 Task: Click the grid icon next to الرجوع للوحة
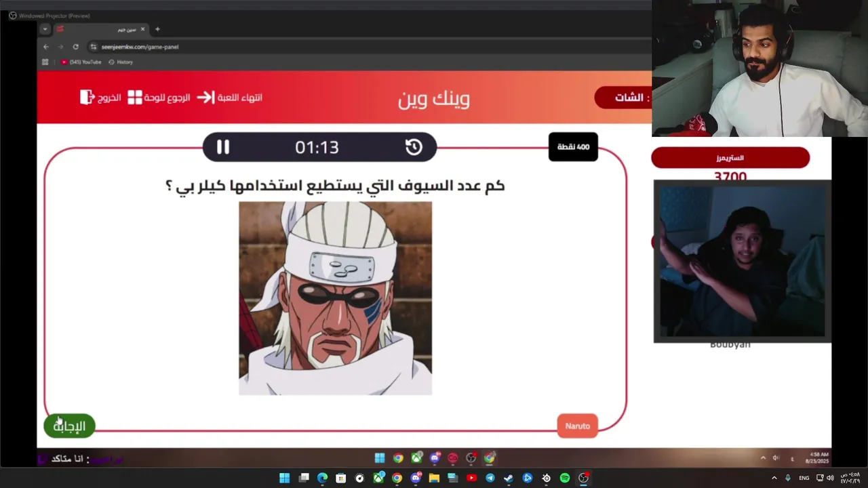point(135,98)
